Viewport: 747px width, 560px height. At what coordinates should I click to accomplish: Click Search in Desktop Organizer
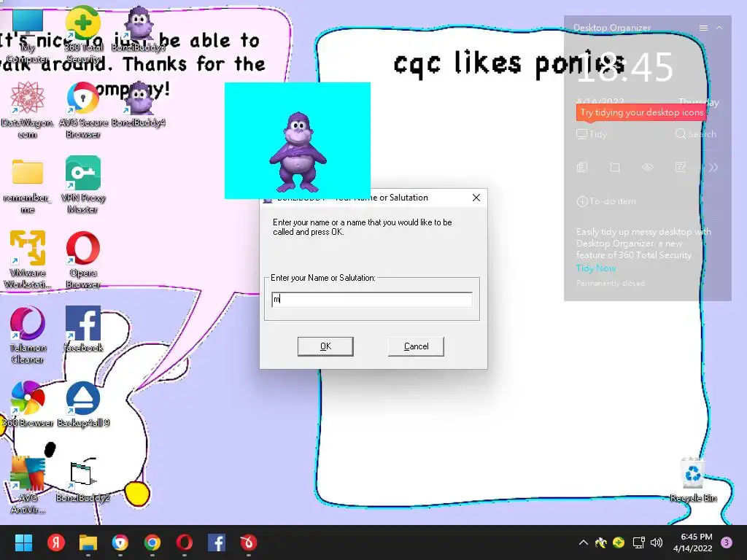click(x=695, y=134)
